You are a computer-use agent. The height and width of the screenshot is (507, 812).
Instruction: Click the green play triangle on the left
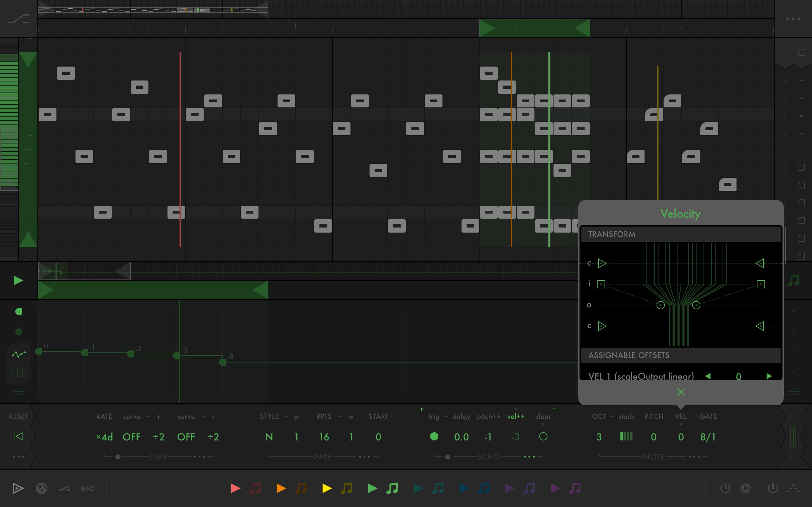point(18,280)
